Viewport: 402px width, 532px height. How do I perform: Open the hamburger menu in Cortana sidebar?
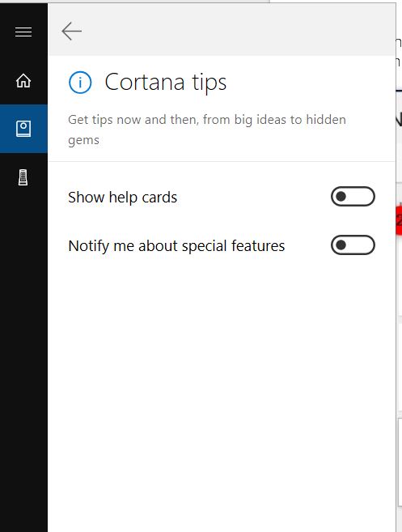coord(23,32)
